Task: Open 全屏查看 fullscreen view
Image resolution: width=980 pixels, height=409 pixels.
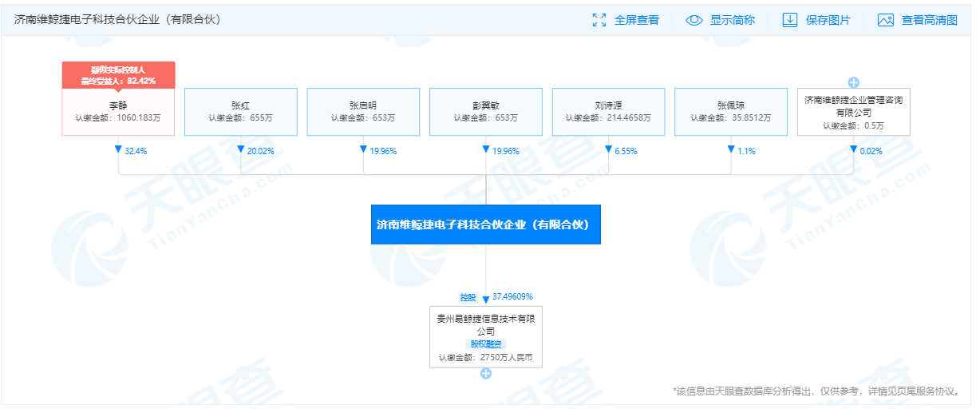Action: tap(637, 20)
